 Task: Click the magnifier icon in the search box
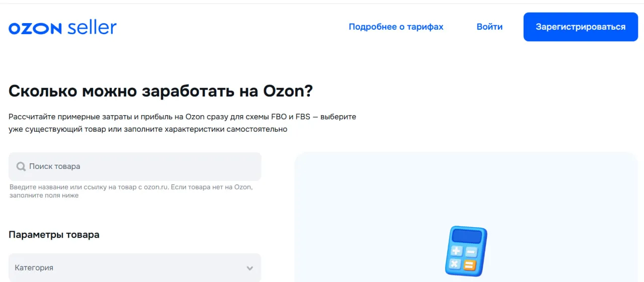click(21, 166)
